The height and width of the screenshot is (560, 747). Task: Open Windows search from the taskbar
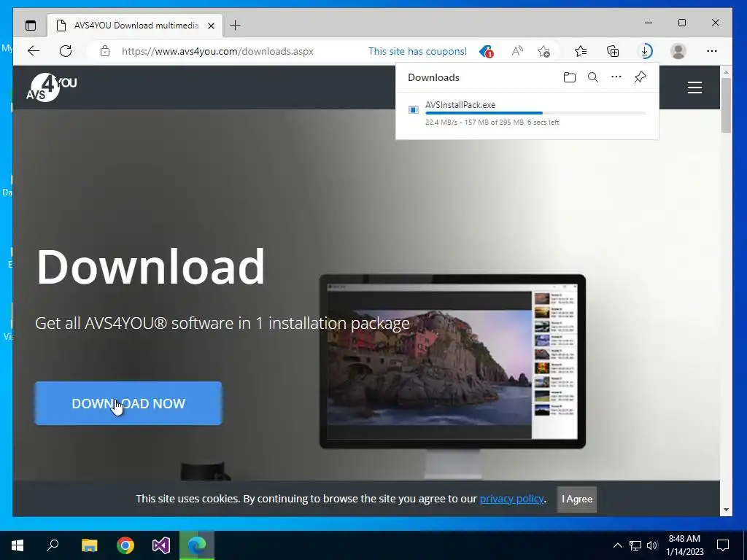[x=53, y=545]
